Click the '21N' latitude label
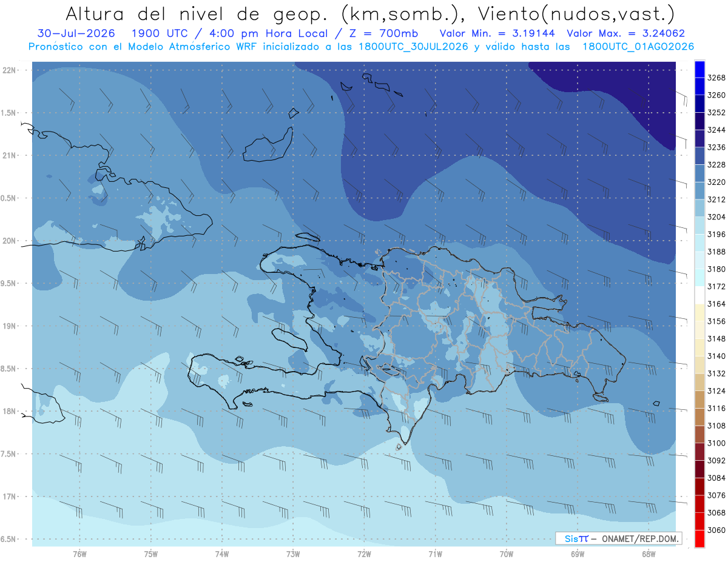 (x=10, y=156)
